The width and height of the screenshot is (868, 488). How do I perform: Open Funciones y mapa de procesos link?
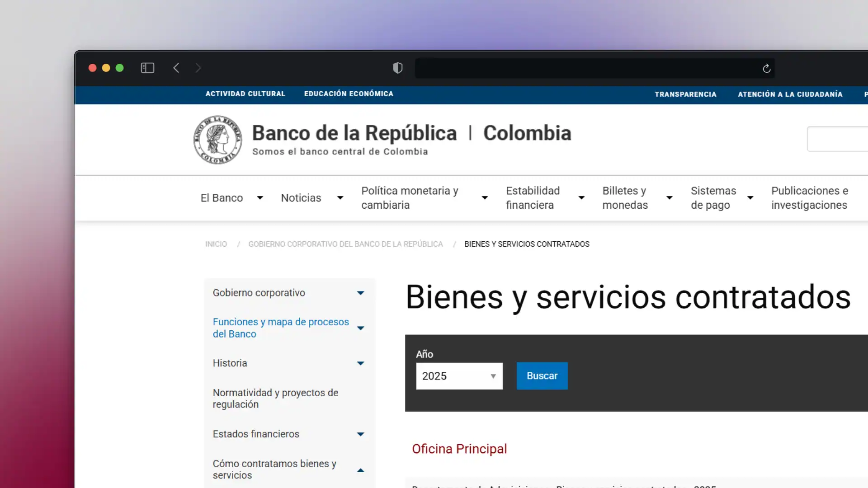pyautogui.click(x=281, y=328)
